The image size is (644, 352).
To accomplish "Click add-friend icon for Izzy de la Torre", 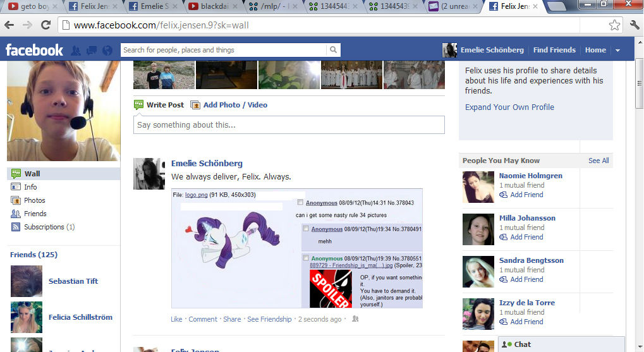I will pos(503,322).
